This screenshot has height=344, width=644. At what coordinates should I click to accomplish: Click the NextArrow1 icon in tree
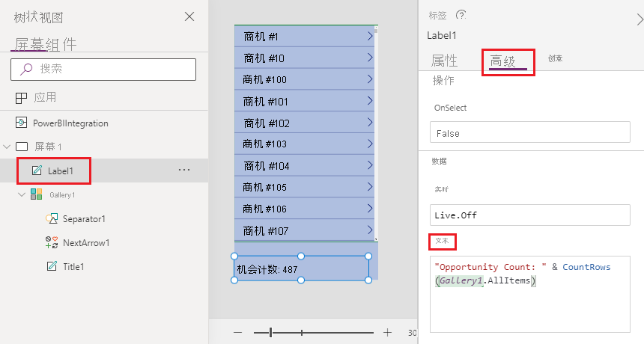52,242
